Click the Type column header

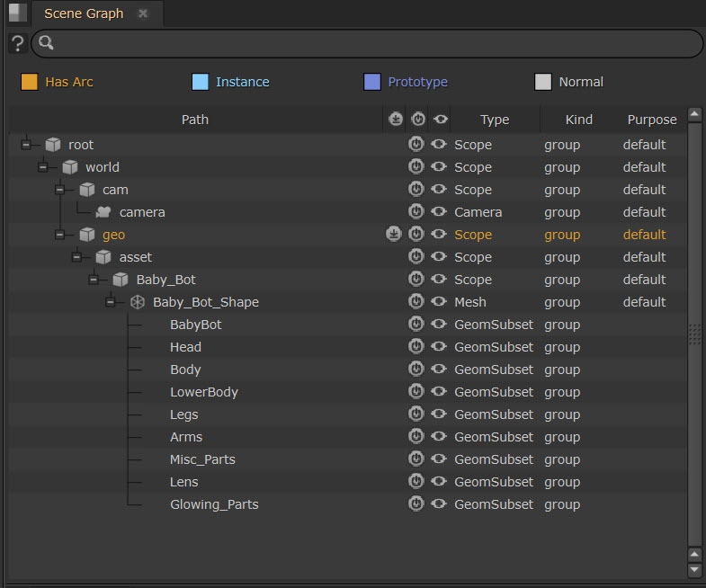click(495, 120)
